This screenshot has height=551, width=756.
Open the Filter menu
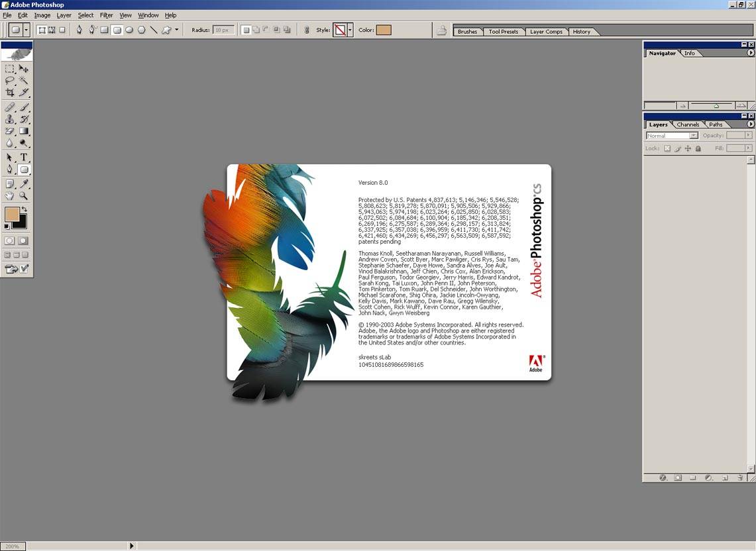tap(107, 15)
